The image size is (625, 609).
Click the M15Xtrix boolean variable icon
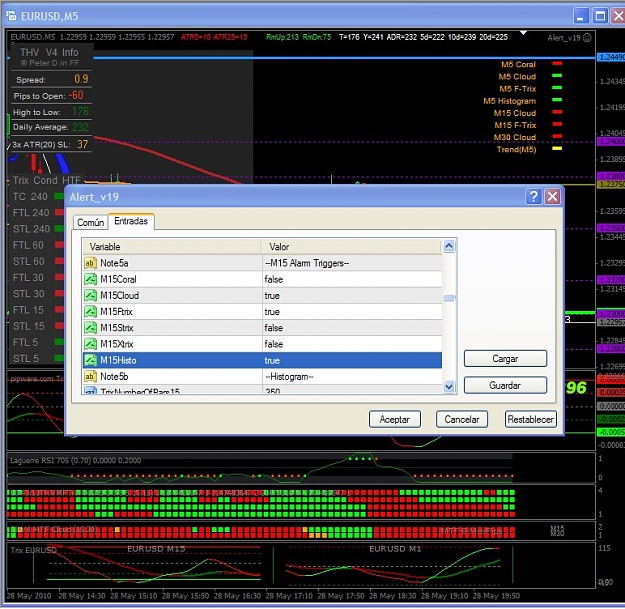tap(90, 344)
